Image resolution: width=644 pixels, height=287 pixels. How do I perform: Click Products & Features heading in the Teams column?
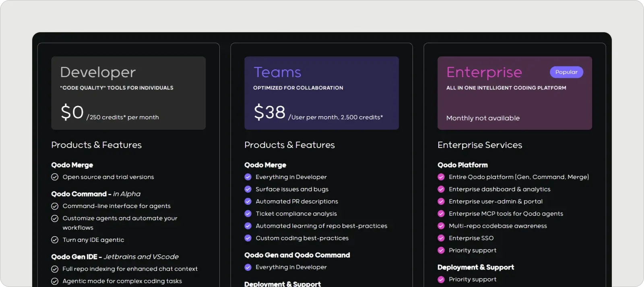(x=289, y=145)
